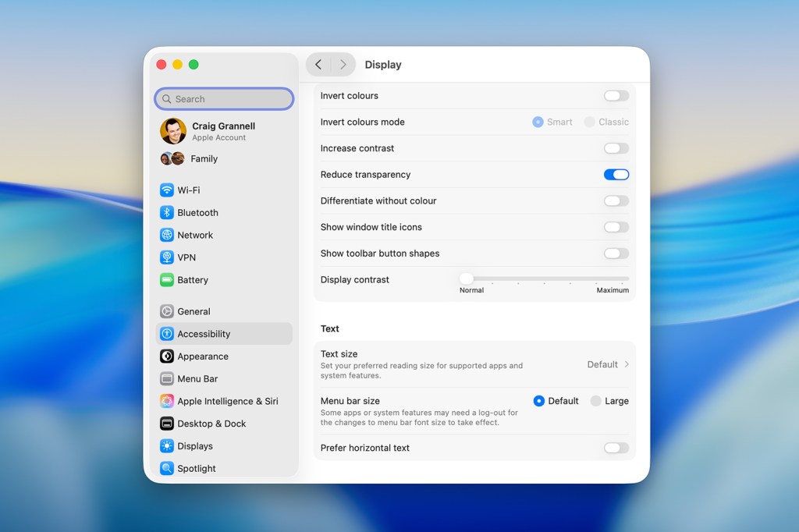Click the General gear icon
Screen dimensions: 799x532
pos(166,312)
